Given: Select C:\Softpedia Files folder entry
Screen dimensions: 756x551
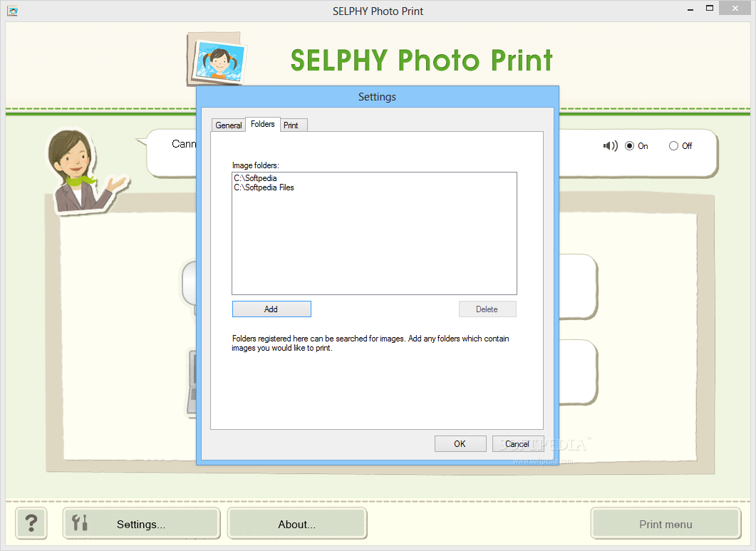Looking at the screenshot, I should [264, 187].
